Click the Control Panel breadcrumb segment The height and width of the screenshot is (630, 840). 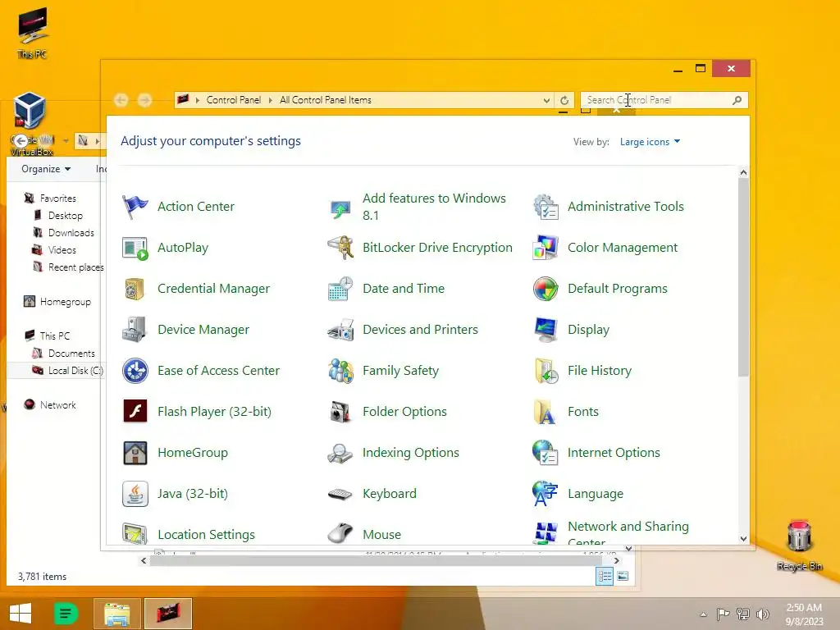click(234, 100)
